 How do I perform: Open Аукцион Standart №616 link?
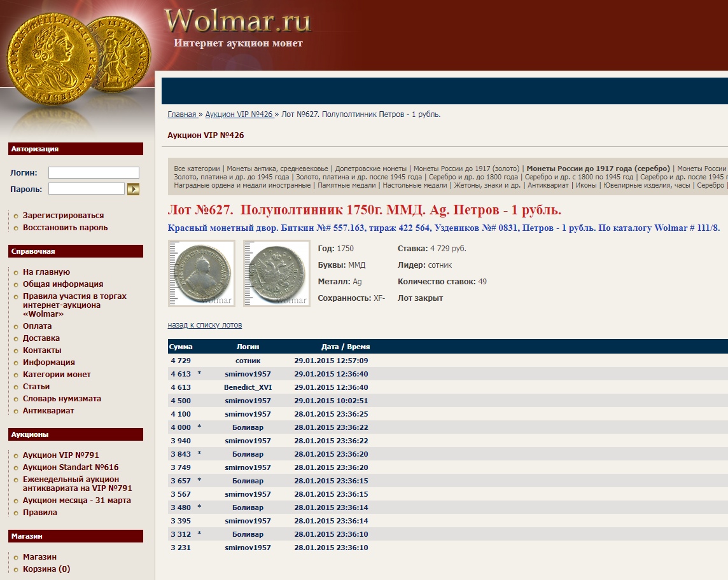pos(71,467)
